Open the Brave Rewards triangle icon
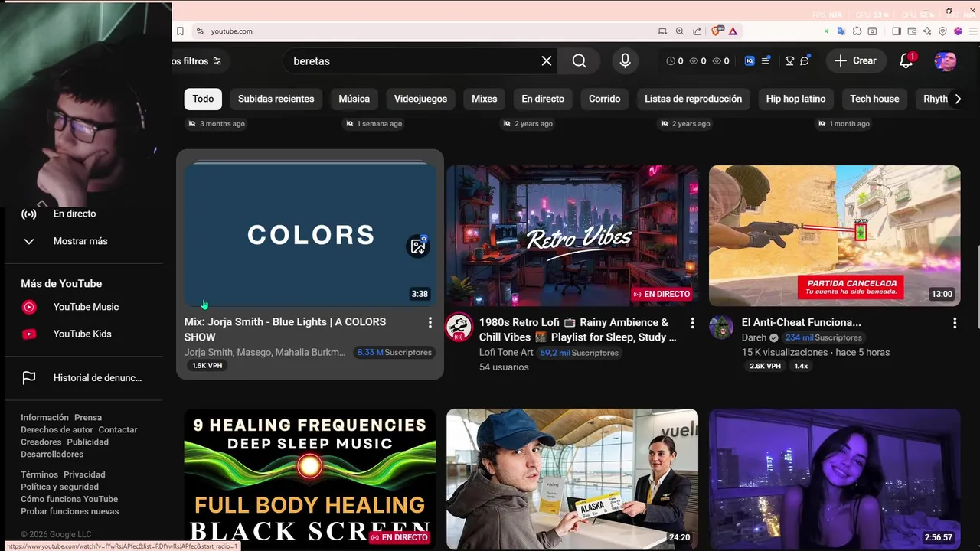 (733, 31)
